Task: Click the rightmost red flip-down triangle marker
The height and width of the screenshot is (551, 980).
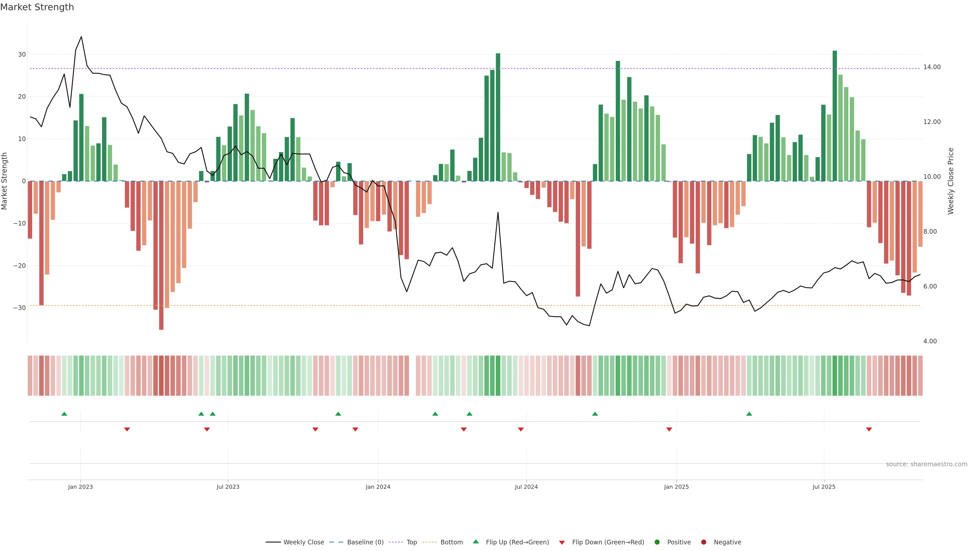Action: tap(869, 429)
